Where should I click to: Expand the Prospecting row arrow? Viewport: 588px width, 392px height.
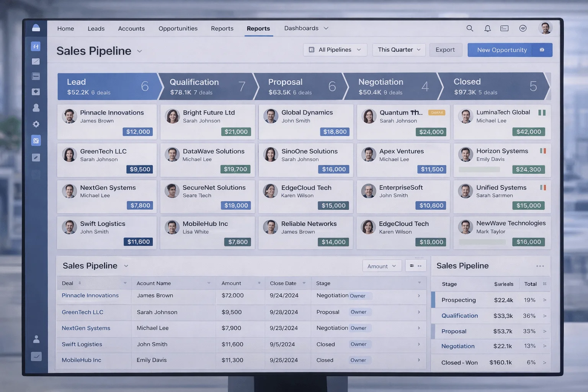point(544,300)
